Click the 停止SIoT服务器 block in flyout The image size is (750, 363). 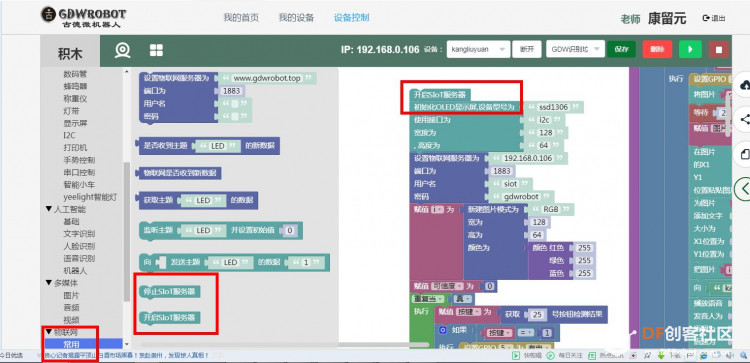(x=169, y=292)
